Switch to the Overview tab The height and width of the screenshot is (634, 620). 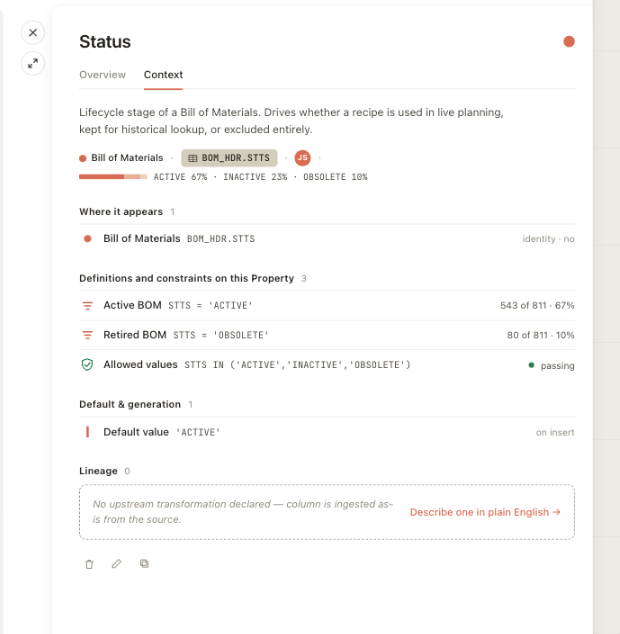[102, 75]
